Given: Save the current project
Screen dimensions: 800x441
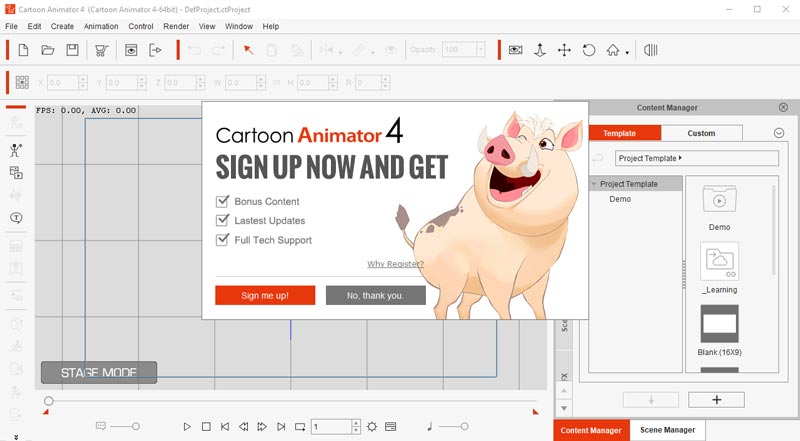Looking at the screenshot, I should point(72,50).
